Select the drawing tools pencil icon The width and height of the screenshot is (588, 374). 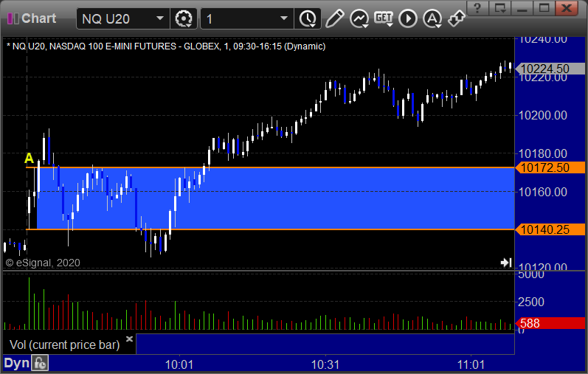tap(334, 18)
